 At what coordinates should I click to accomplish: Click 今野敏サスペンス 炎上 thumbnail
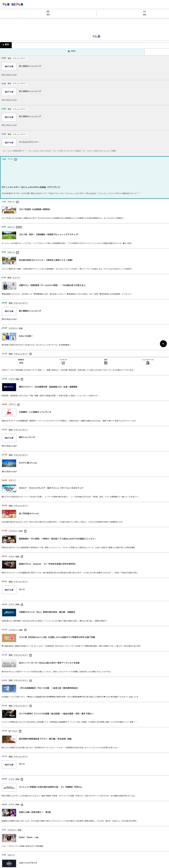click(x=9, y=612)
